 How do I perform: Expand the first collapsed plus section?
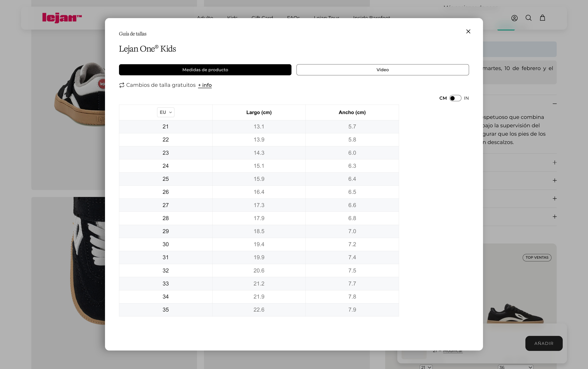coord(555,163)
